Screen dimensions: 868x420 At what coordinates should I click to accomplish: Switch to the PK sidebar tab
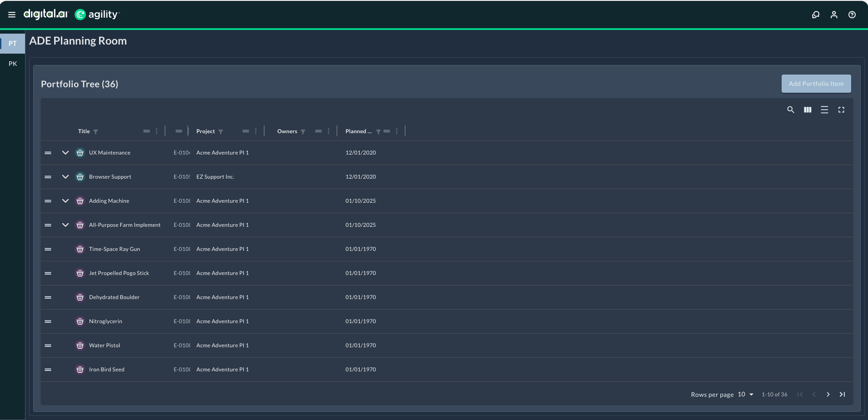(12, 63)
